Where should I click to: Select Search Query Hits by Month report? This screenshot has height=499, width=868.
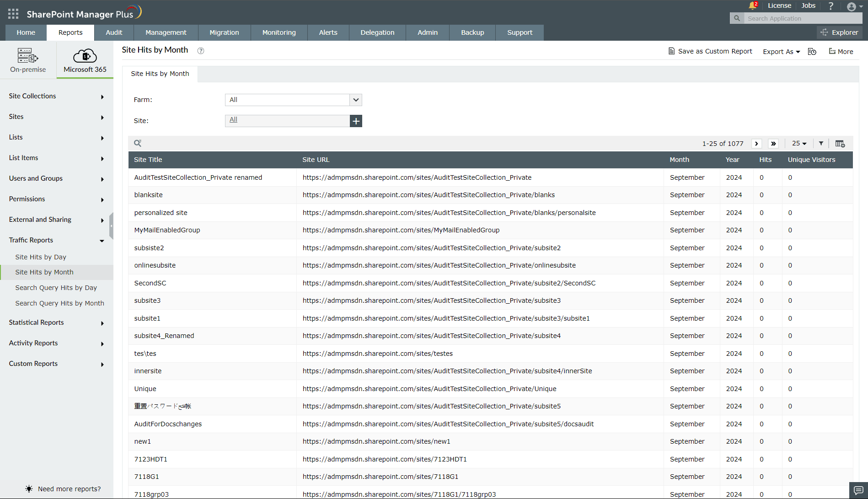[60, 303]
